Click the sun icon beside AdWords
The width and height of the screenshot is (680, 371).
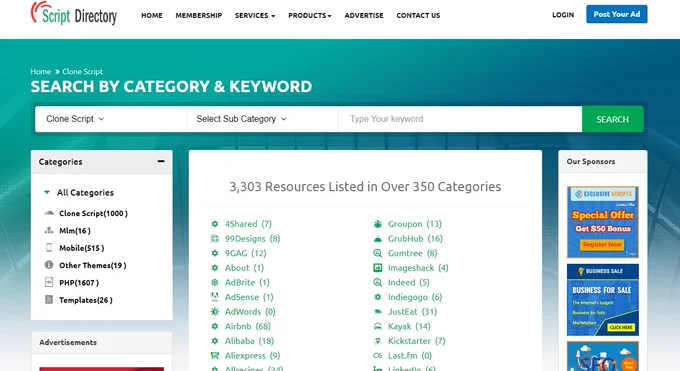click(x=215, y=312)
